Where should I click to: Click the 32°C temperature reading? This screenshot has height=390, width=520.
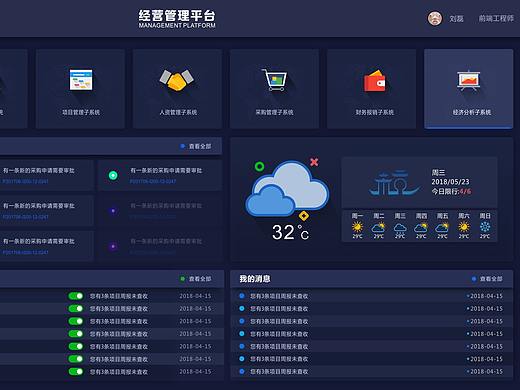[x=290, y=232]
